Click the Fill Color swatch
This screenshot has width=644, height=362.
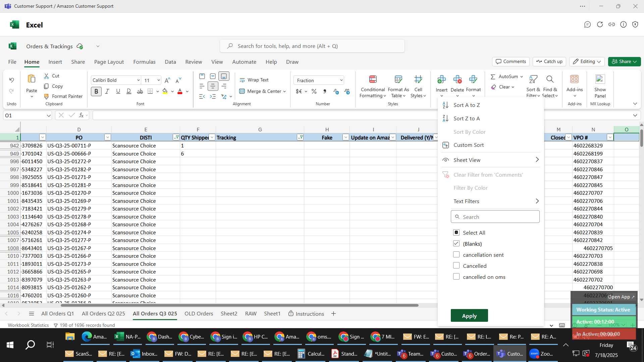[x=165, y=91]
